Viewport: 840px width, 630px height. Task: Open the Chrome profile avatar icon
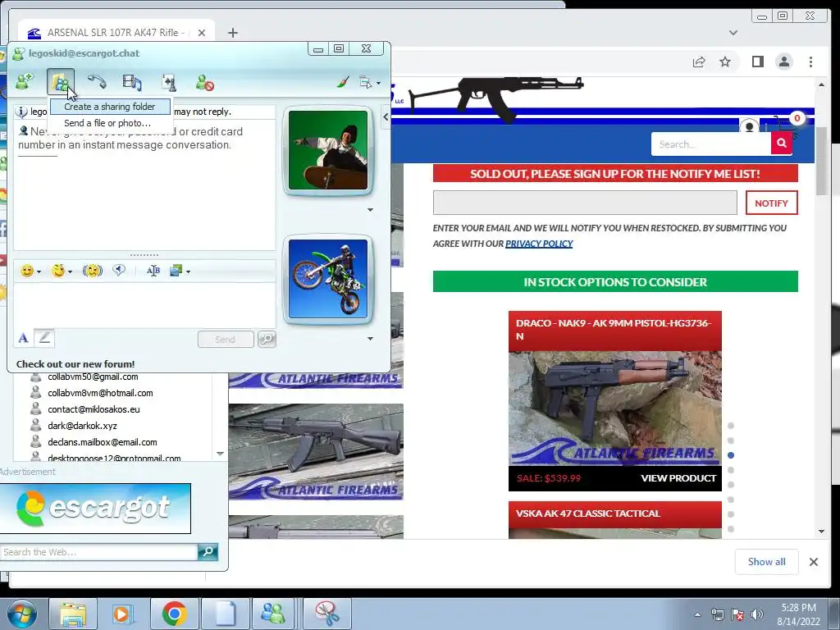pos(783,62)
